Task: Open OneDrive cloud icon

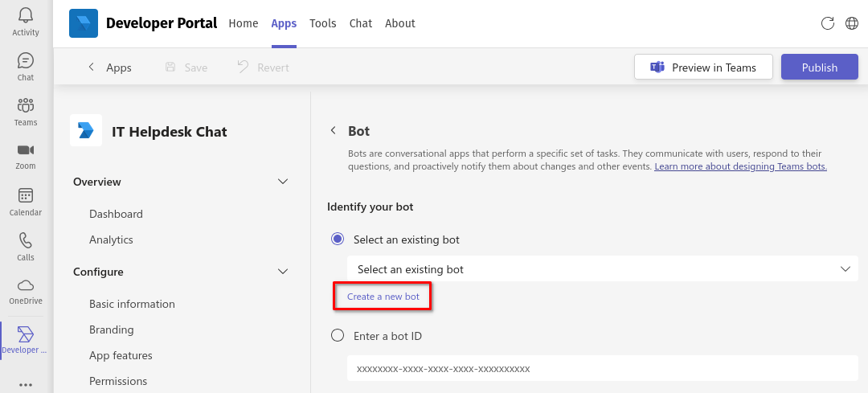Action: click(x=26, y=285)
